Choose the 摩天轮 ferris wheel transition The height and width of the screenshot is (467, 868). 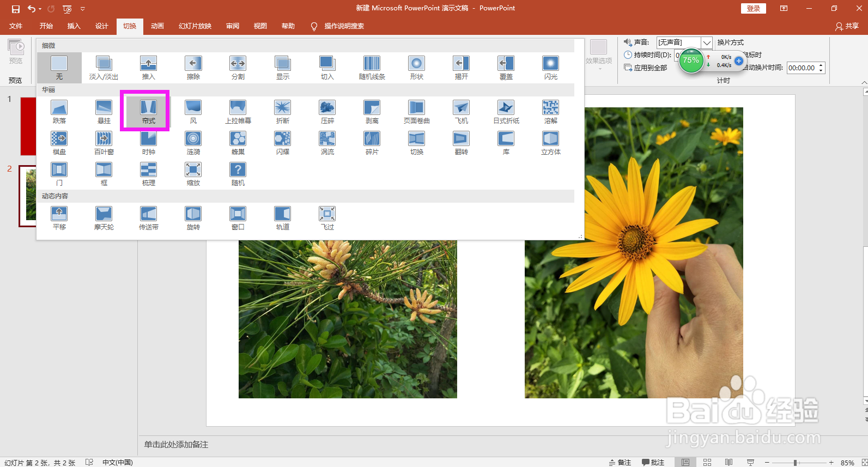(104, 218)
